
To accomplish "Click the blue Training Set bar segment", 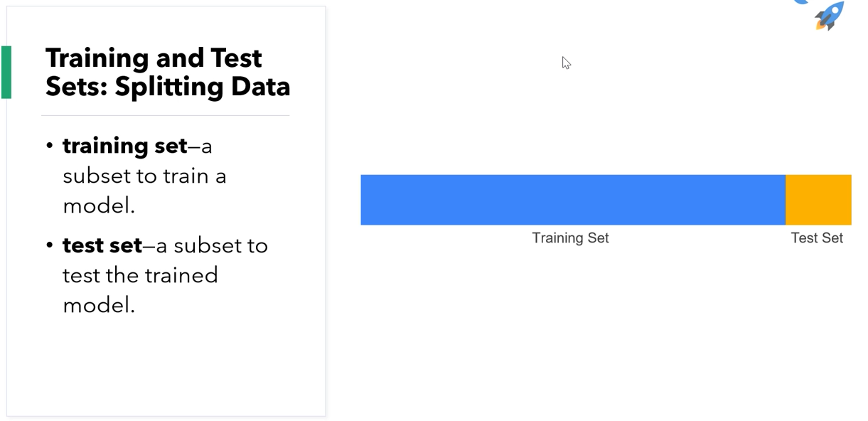I will (572, 200).
